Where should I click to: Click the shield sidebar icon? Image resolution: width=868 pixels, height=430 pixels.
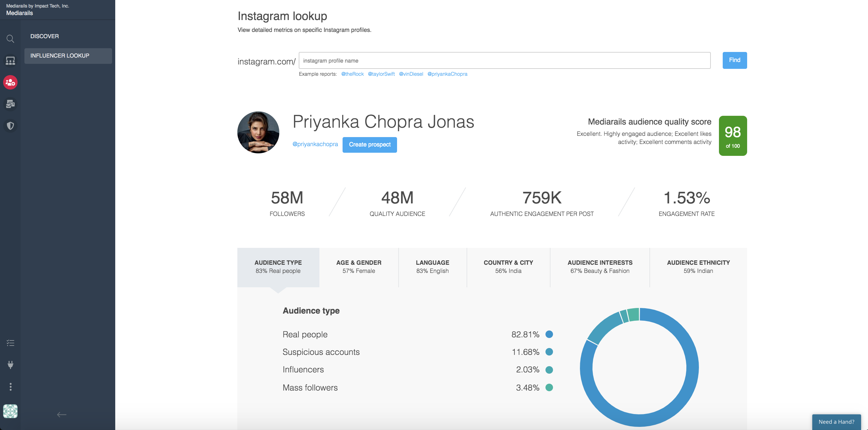[10, 125]
